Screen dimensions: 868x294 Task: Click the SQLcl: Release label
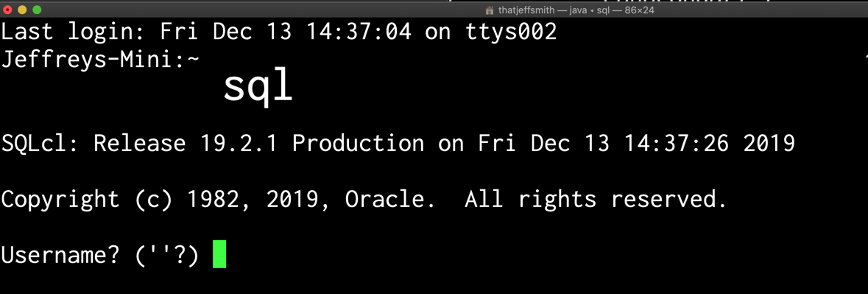93,144
